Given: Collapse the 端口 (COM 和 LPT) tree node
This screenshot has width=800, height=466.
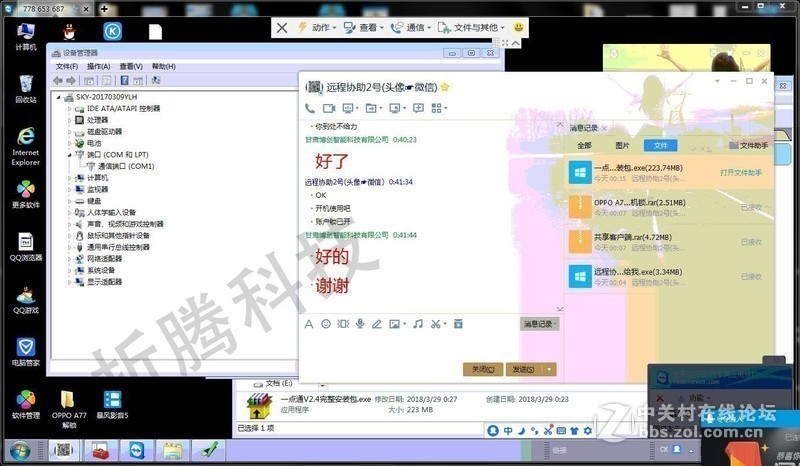Looking at the screenshot, I should [x=70, y=155].
